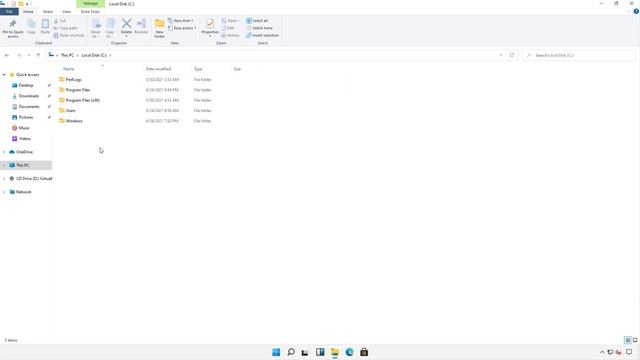Click the Copy to icon

coord(110,24)
